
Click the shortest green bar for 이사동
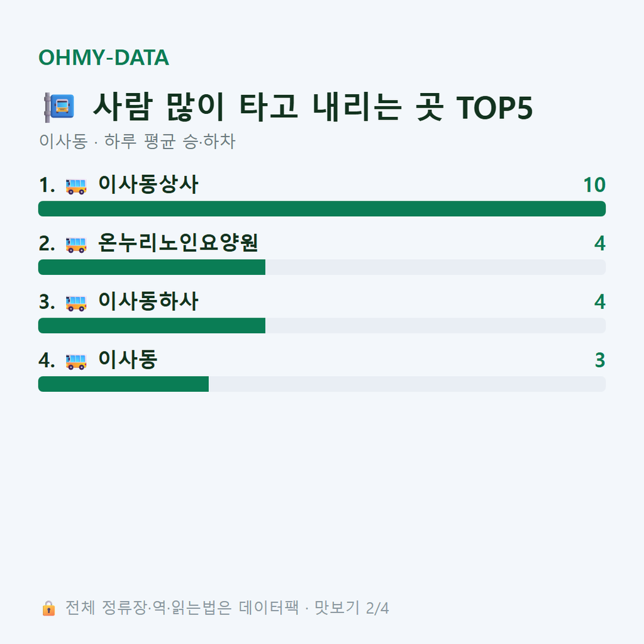click(x=123, y=384)
